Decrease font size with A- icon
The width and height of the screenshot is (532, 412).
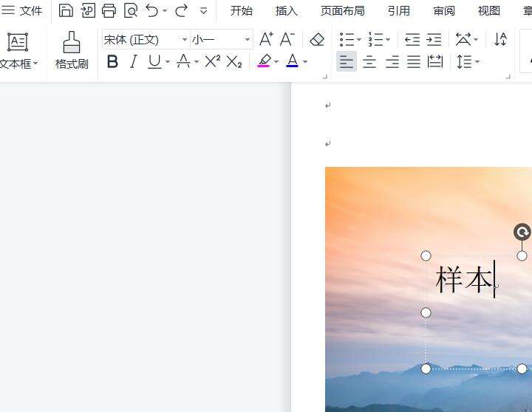click(x=287, y=39)
